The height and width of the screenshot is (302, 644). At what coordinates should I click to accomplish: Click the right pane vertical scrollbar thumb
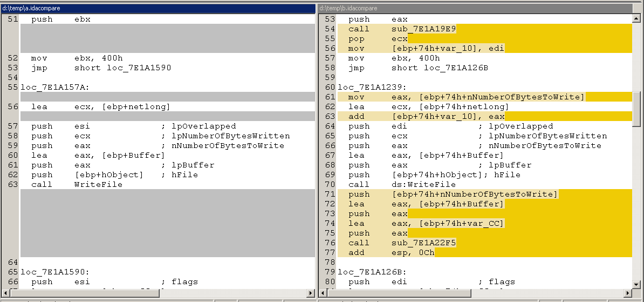636,109
